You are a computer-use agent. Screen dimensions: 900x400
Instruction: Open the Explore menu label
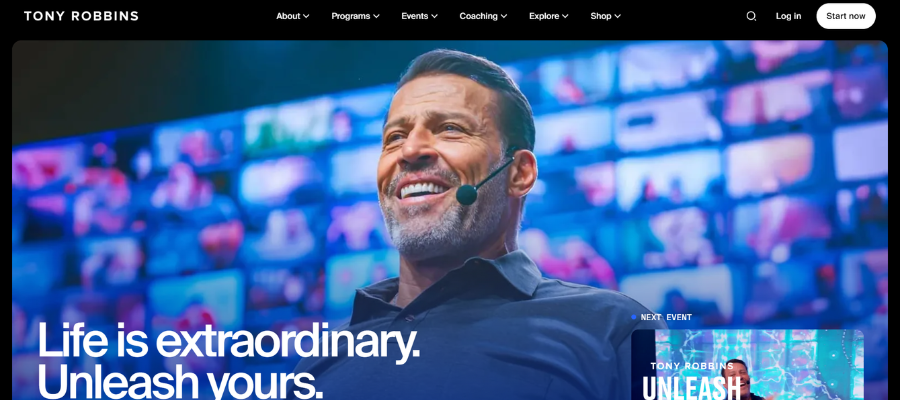pos(544,16)
